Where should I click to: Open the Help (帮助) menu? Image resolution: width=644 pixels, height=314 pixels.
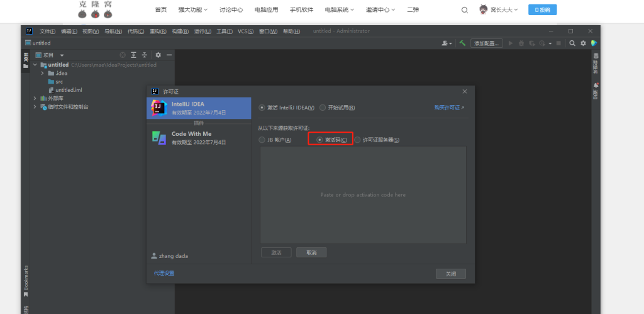pyautogui.click(x=291, y=31)
